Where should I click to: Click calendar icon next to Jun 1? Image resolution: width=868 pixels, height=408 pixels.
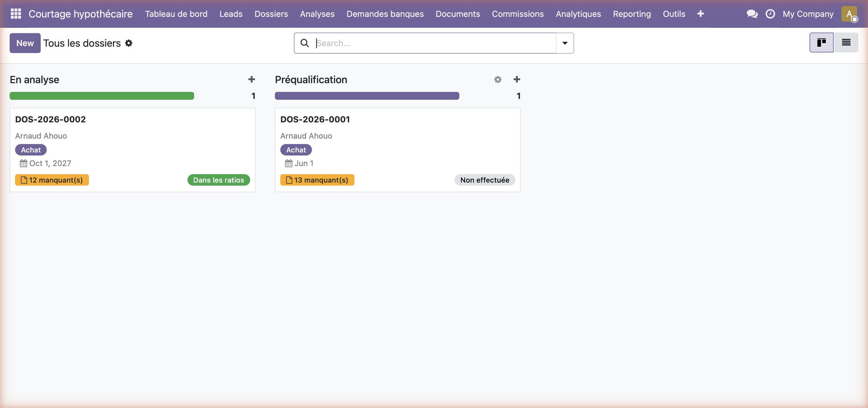click(289, 164)
